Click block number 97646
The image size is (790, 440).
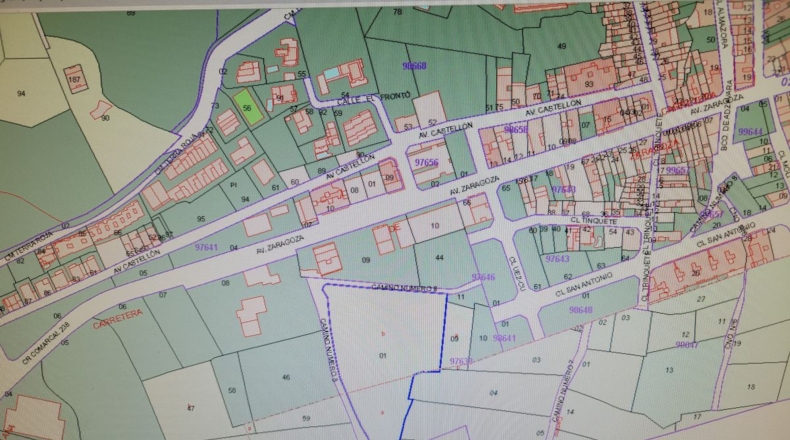484,277
